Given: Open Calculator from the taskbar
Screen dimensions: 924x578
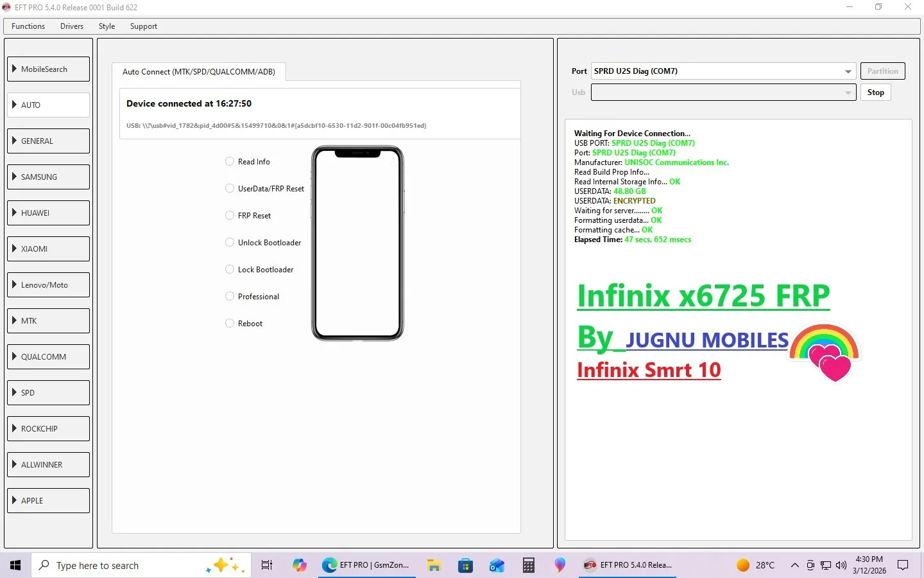Looking at the screenshot, I should coord(528,565).
